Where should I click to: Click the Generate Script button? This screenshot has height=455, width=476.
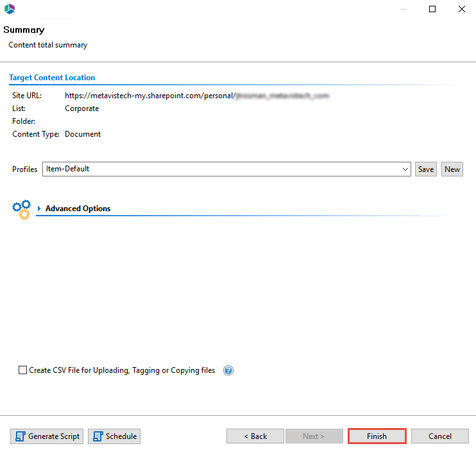[x=47, y=436]
